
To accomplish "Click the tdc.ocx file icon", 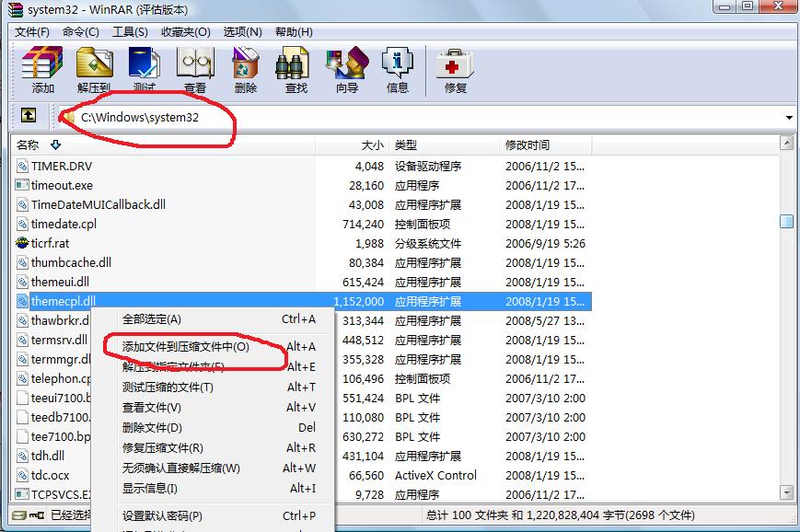I will point(22,475).
